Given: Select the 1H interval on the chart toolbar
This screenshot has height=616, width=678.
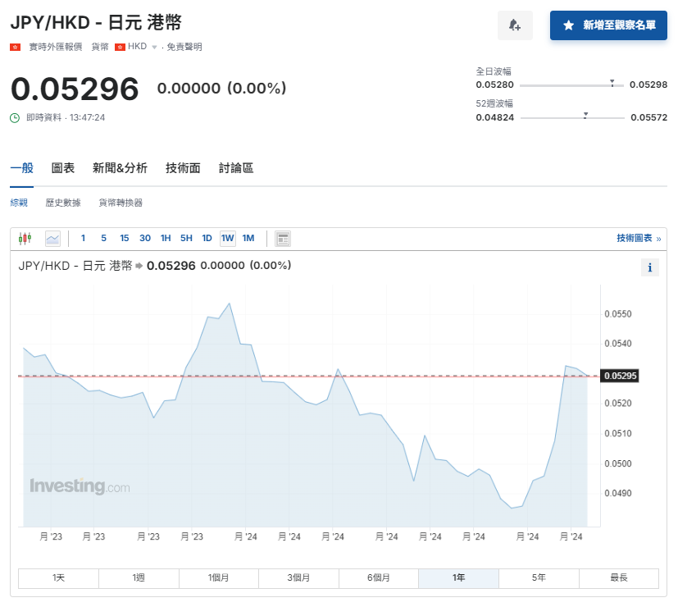Looking at the screenshot, I should tap(165, 238).
